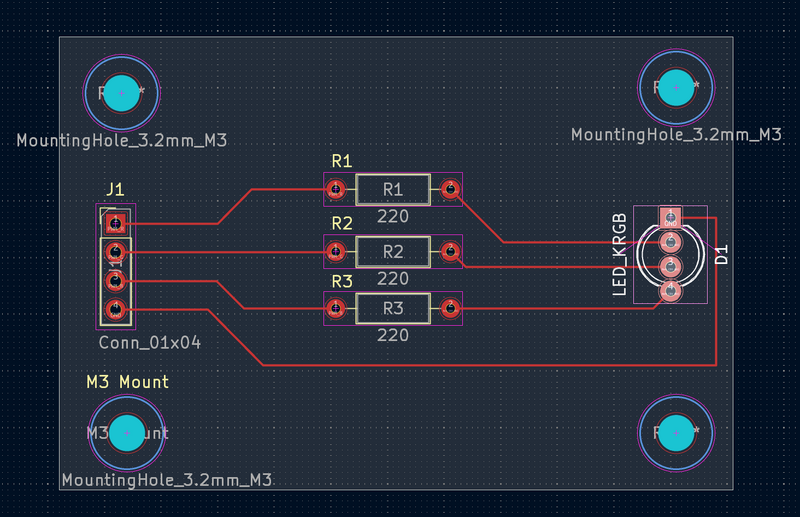Click the yellow R1 reference label
800x517 pixels.
click(342, 161)
